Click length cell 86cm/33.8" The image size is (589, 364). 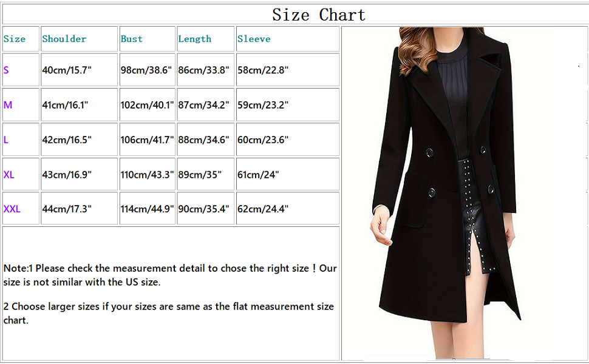pyautogui.click(x=205, y=70)
